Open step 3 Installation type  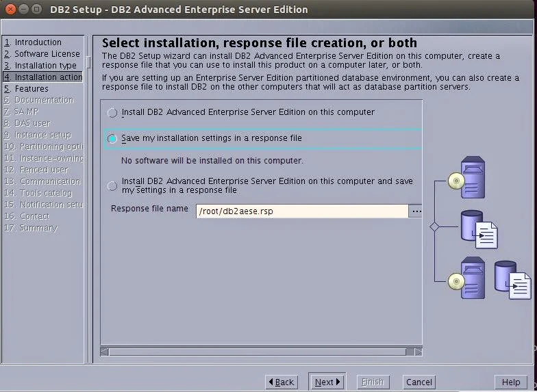coord(40,66)
